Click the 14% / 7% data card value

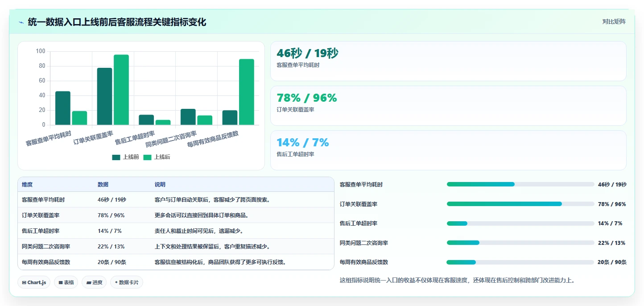click(302, 143)
